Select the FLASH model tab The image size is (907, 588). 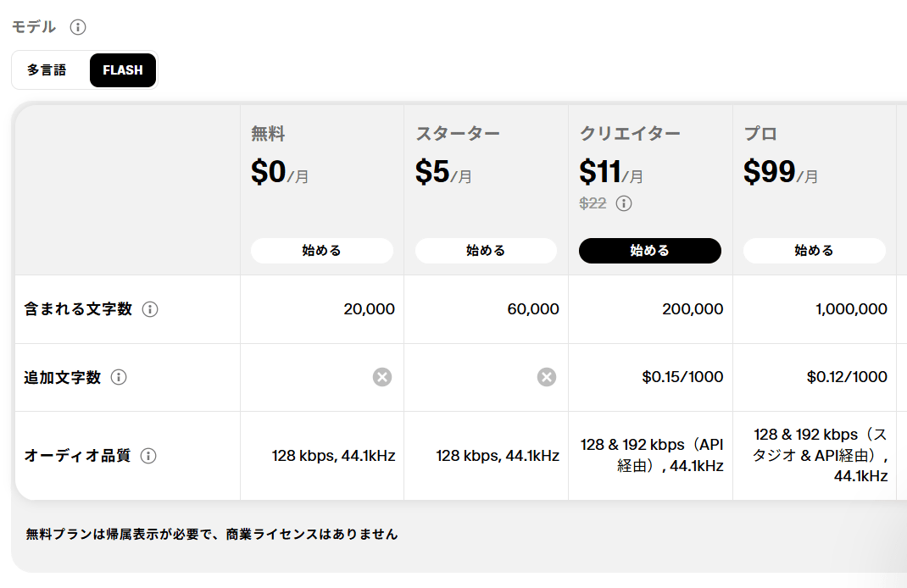click(x=123, y=70)
